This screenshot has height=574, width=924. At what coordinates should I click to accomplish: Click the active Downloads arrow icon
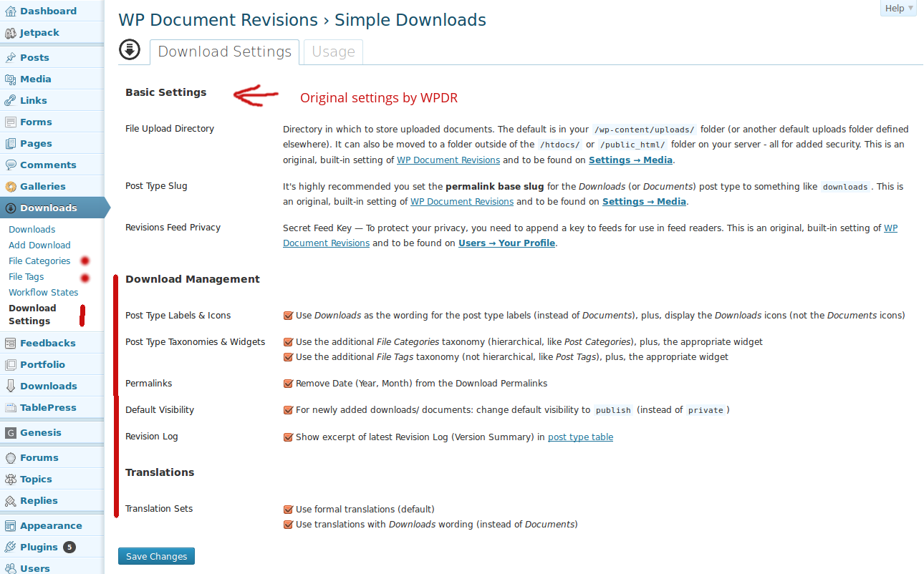pyautogui.click(x=11, y=208)
